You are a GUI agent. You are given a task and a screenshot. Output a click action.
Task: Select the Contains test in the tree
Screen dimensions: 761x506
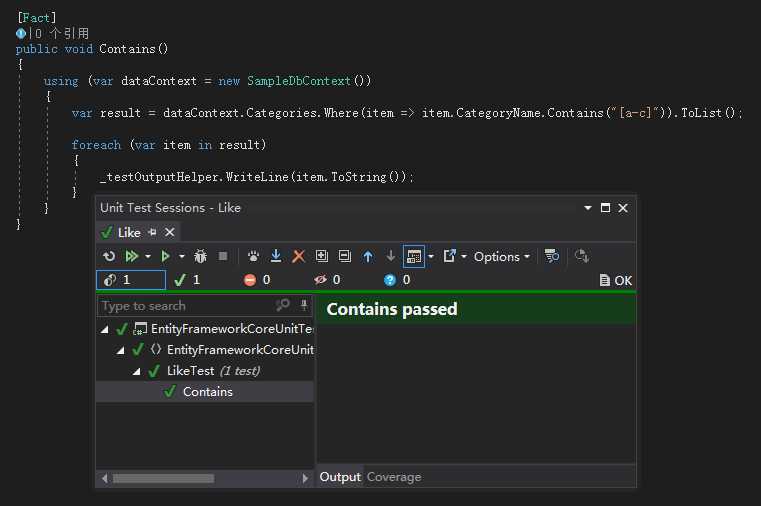point(205,392)
